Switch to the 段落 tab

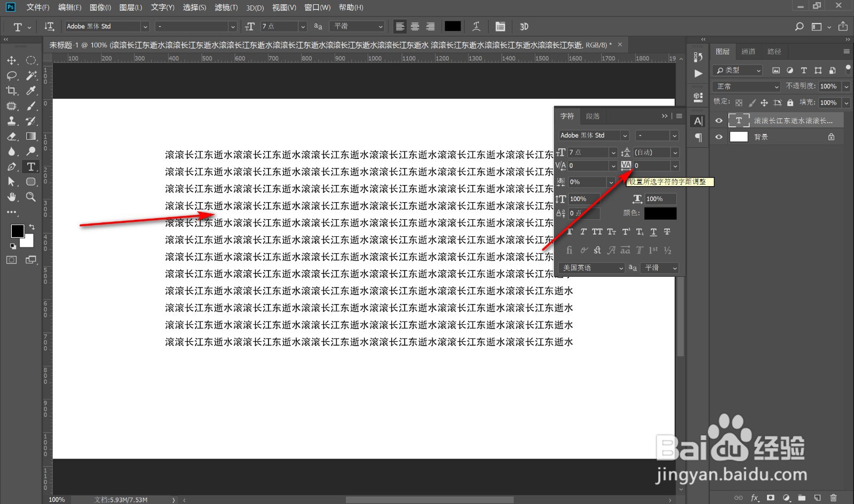(x=592, y=116)
